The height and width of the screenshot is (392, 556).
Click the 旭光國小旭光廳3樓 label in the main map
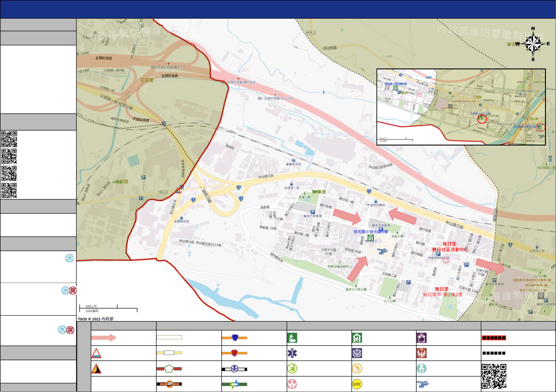(371, 231)
